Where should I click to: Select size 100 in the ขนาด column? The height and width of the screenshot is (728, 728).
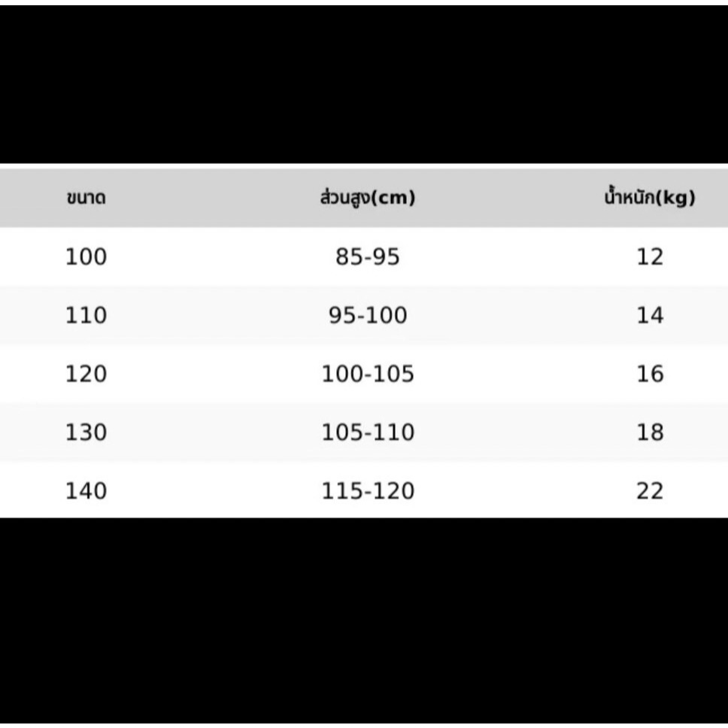click(x=86, y=257)
